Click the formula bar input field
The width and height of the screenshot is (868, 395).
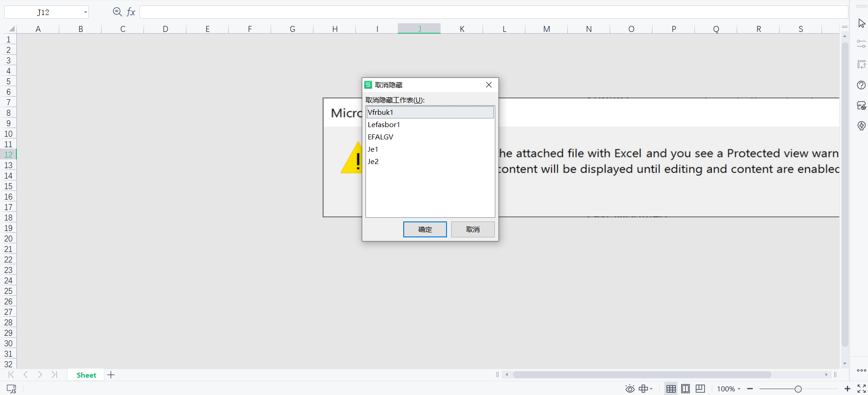492,12
